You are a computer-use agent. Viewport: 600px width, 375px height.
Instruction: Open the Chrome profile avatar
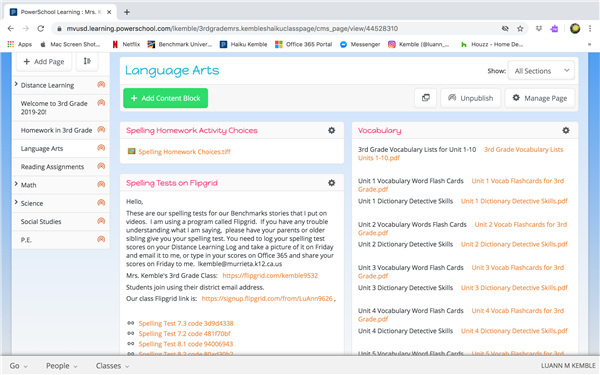click(575, 28)
